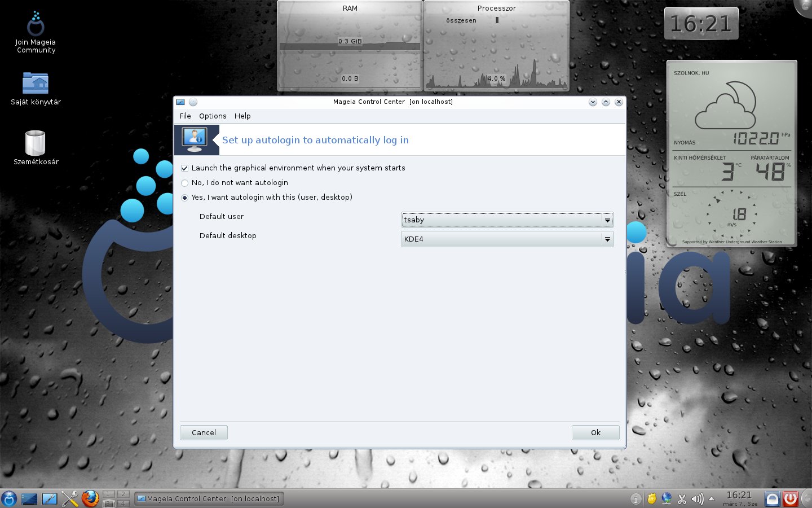
Task: Minimize the Mageia Control Center window
Action: pos(593,102)
